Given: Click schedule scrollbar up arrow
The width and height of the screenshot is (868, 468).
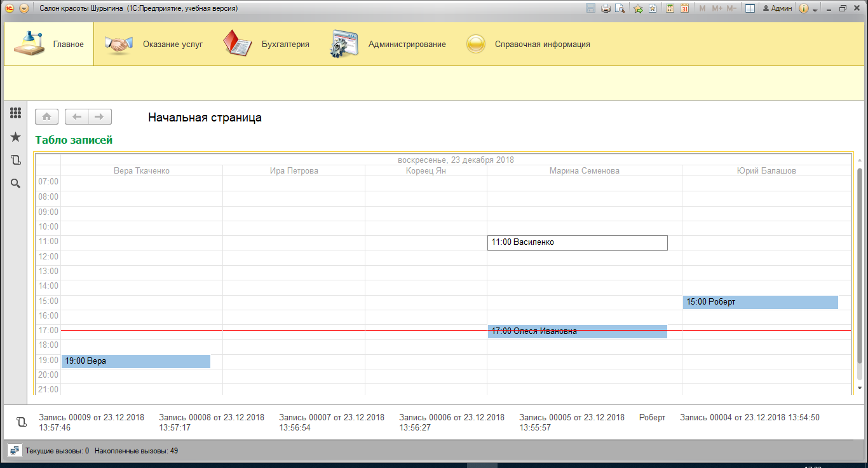Looking at the screenshot, I should tap(860, 161).
